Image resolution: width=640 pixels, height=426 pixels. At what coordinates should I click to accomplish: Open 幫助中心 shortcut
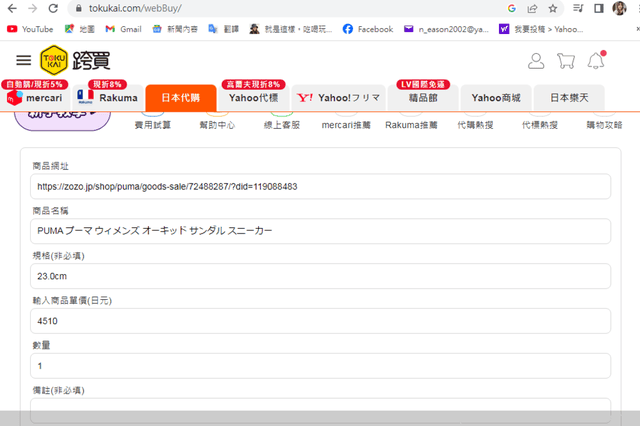tap(217, 125)
